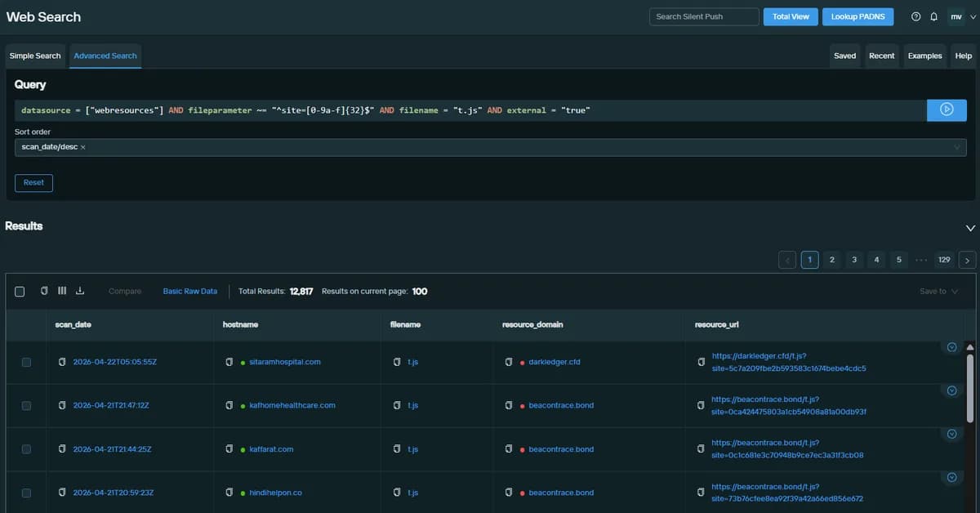
Task: Switch to Basic Raw Data view
Action: point(190,291)
